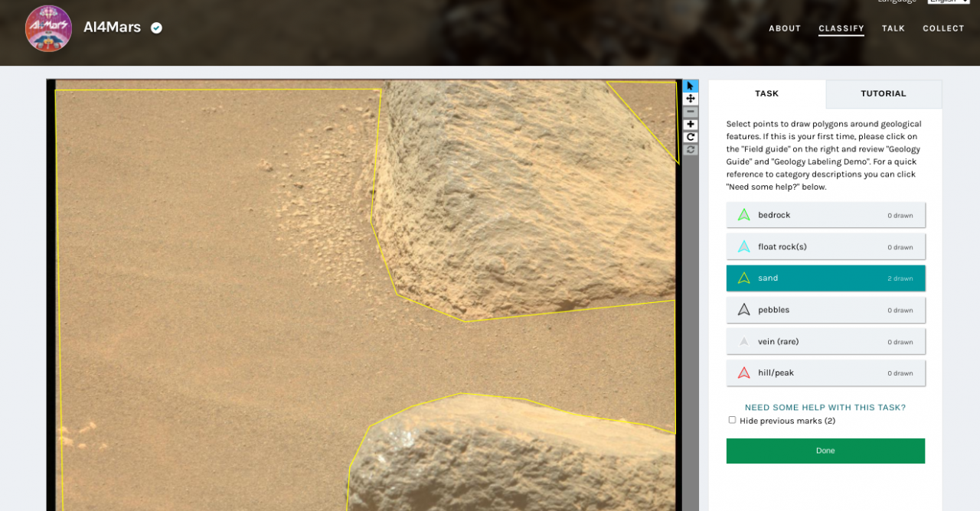Viewport: 980px width, 511px height.
Task: Toggle Hide previous marks checkbox
Action: pos(732,420)
